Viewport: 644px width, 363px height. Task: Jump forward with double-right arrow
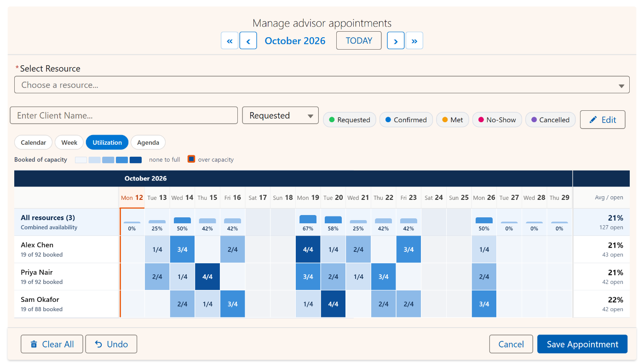pyautogui.click(x=414, y=40)
